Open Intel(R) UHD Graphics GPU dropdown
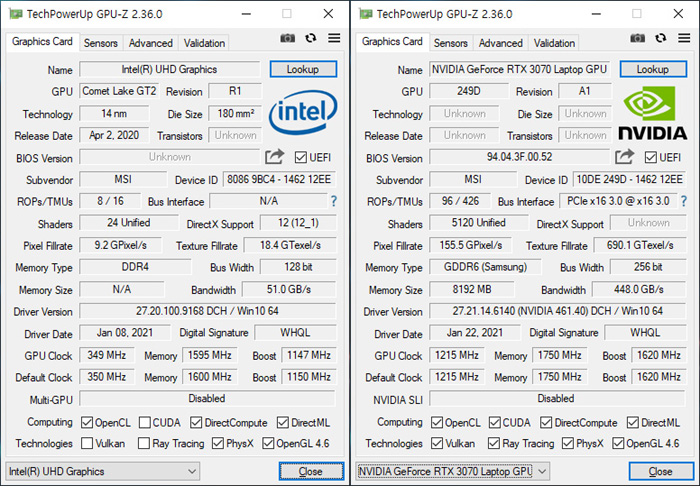The image size is (700, 489). click(103, 472)
